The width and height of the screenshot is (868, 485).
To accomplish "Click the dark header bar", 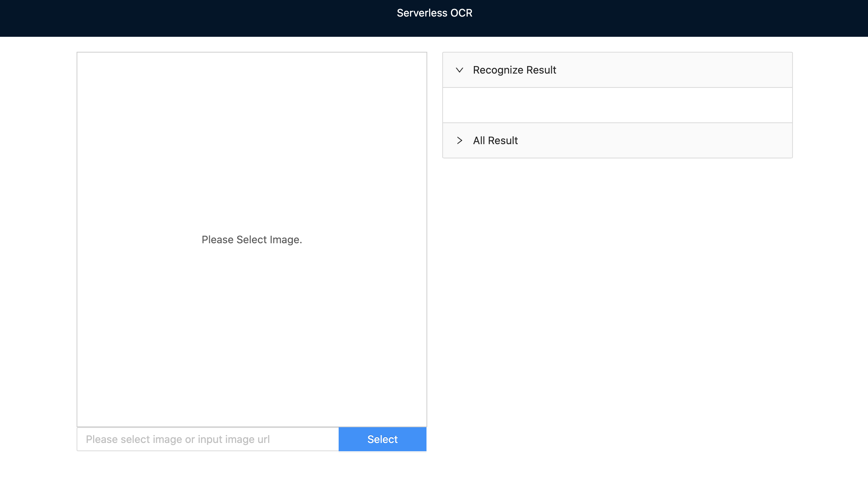I will 434,18.
